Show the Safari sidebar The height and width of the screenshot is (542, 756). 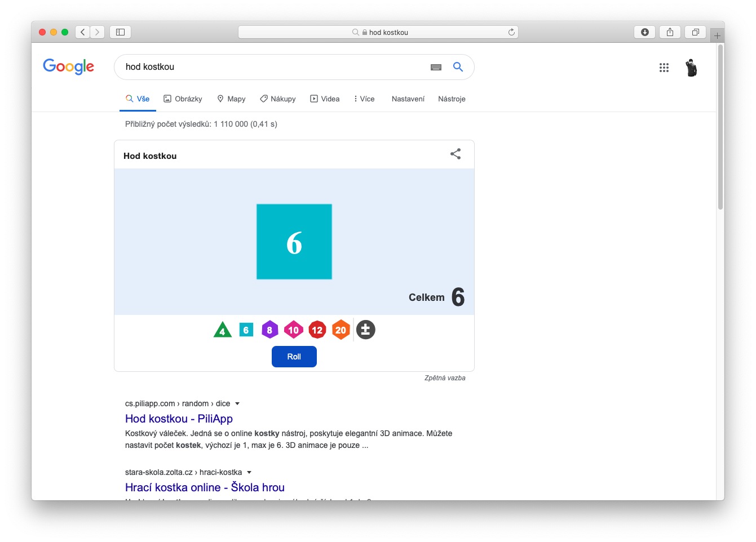(120, 32)
